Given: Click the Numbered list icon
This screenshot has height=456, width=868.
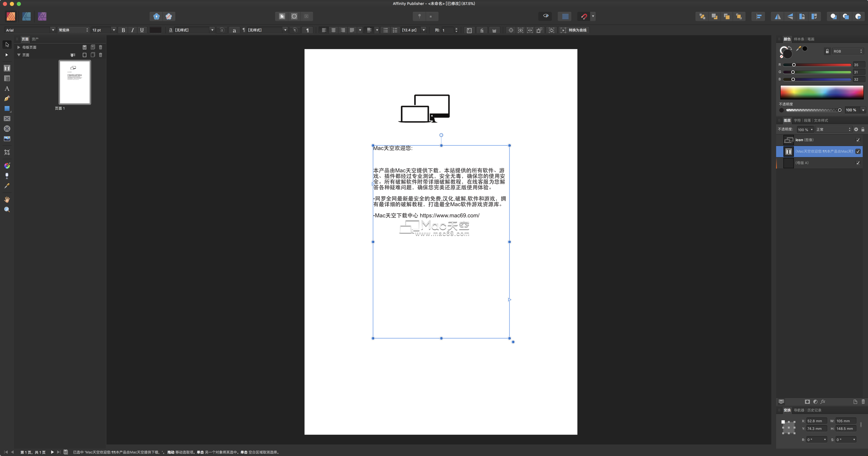Looking at the screenshot, I should tap(395, 30).
